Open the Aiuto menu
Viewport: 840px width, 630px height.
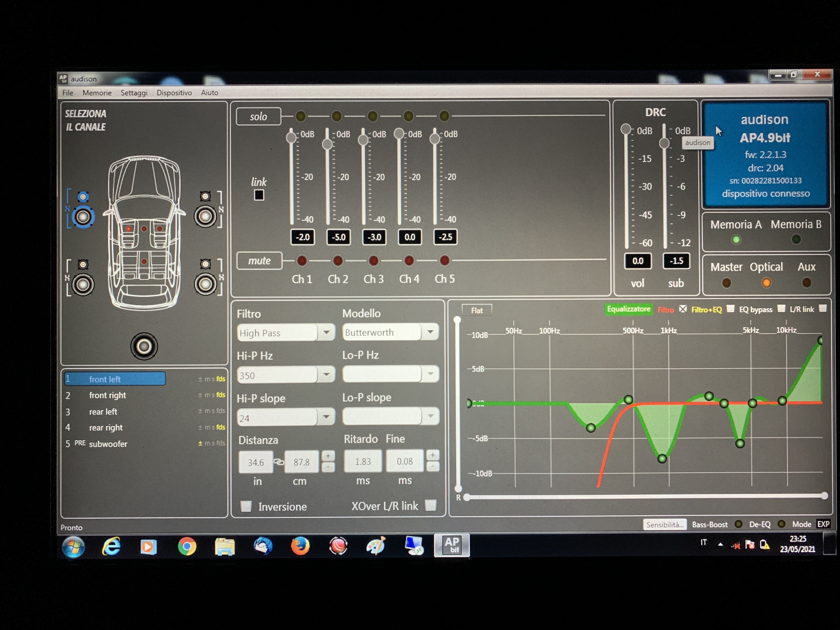210,93
